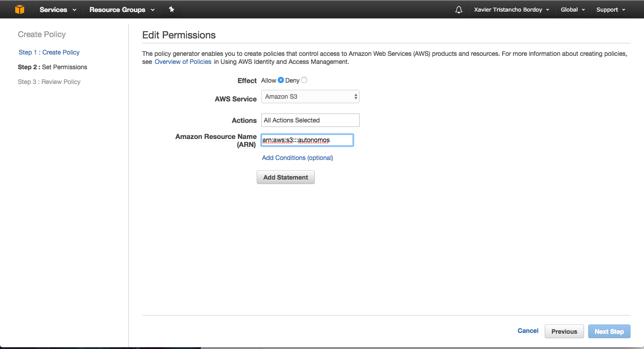Click the AWS orange cube logo
Image resolution: width=644 pixels, height=349 pixels.
(20, 9)
